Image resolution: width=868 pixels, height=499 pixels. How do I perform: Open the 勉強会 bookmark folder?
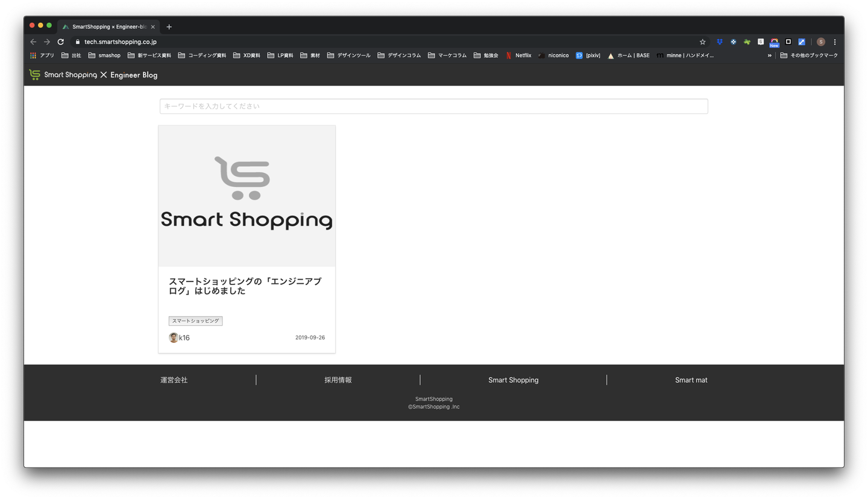pyautogui.click(x=486, y=55)
